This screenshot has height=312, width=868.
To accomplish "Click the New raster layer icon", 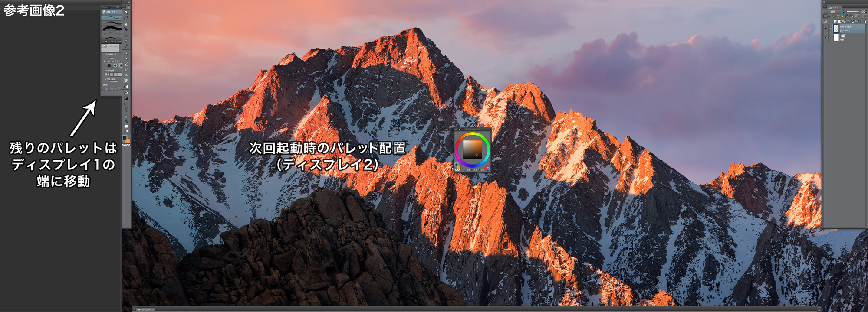I will pos(835,21).
